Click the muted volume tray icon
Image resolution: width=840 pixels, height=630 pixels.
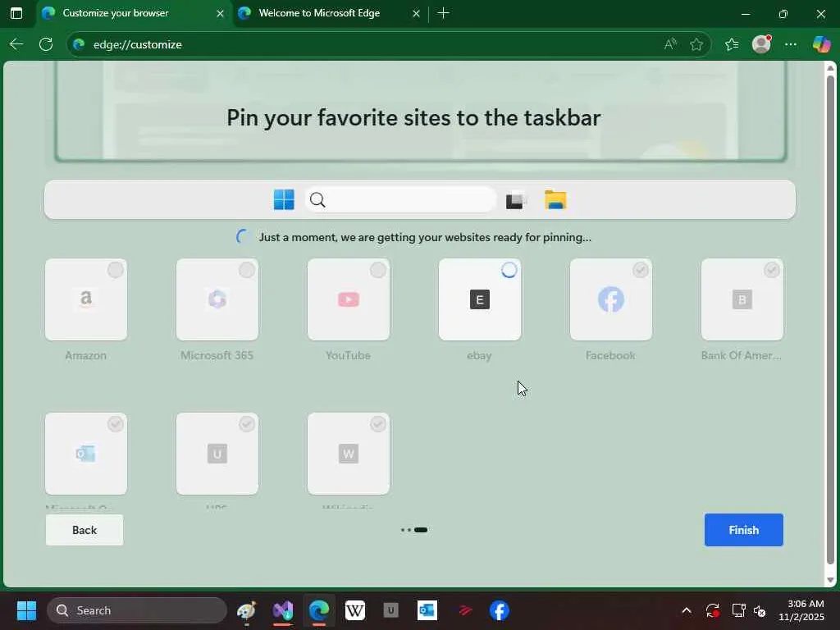tap(760, 610)
